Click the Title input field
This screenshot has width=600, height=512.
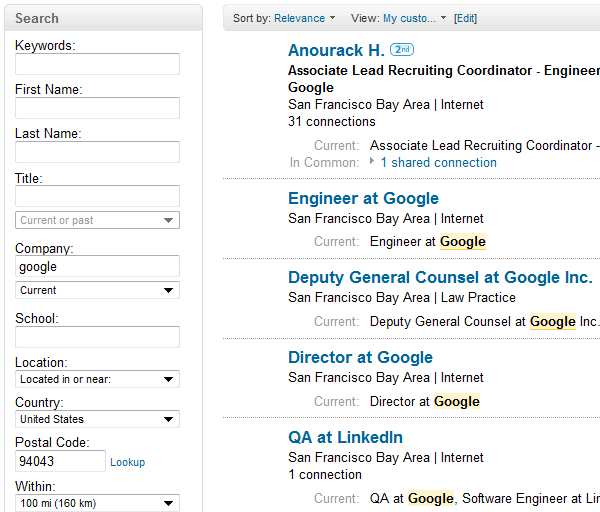click(x=97, y=196)
